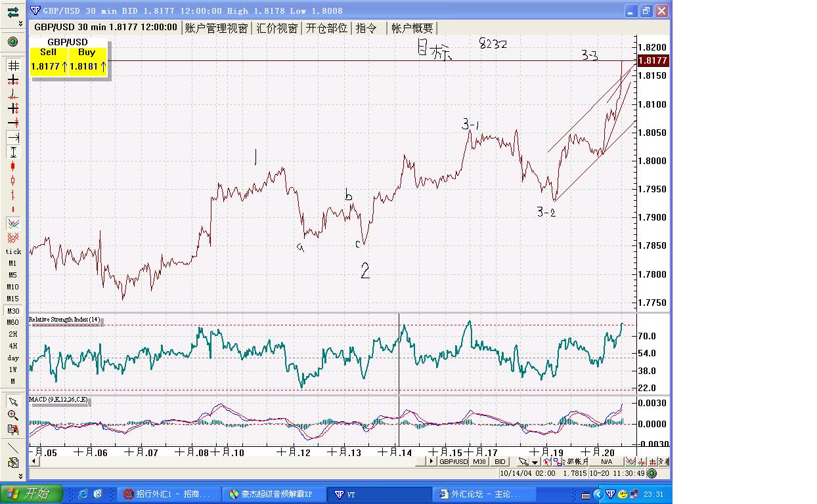
Task: Choose solid candlestick chart style
Action: click(13, 167)
